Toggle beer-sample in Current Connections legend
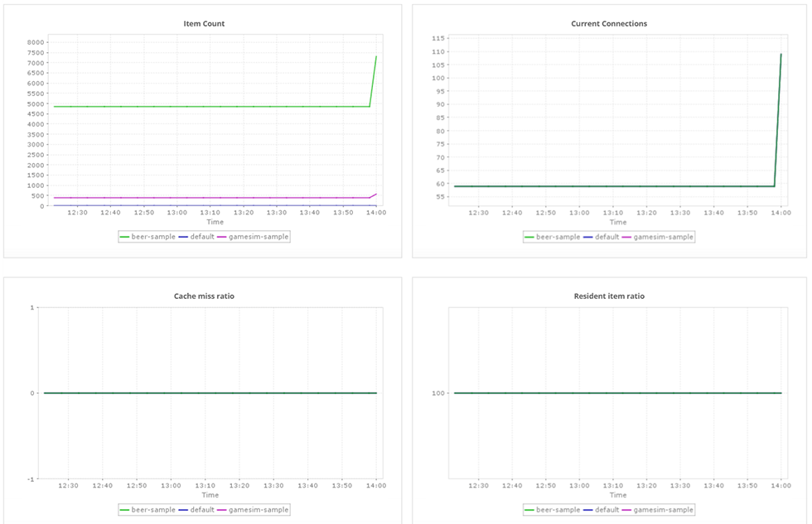Screen dimensions: 812x524 point(553,237)
